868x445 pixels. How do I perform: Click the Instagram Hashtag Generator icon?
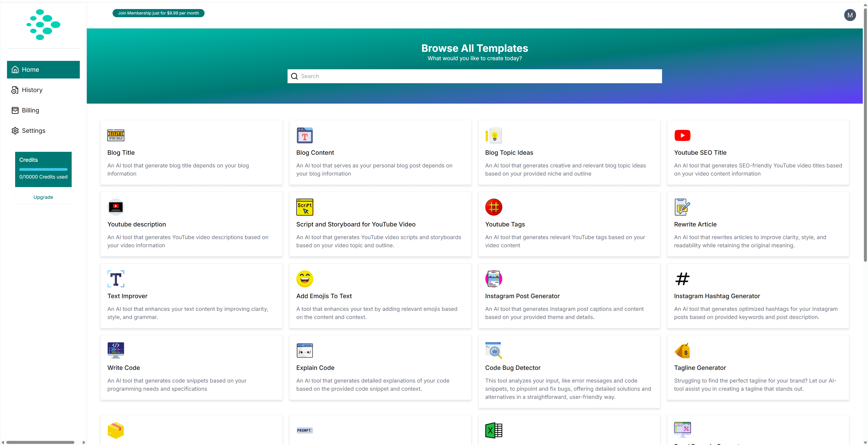click(682, 279)
